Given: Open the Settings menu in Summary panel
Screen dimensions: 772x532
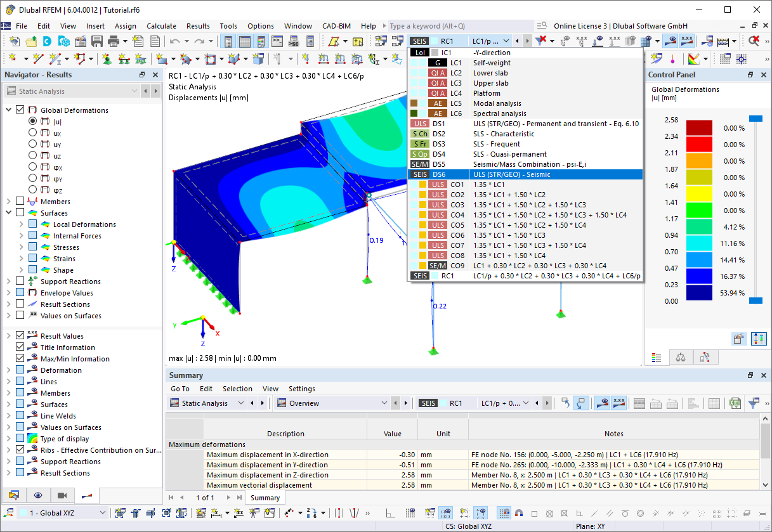Looking at the screenshot, I should (302, 389).
